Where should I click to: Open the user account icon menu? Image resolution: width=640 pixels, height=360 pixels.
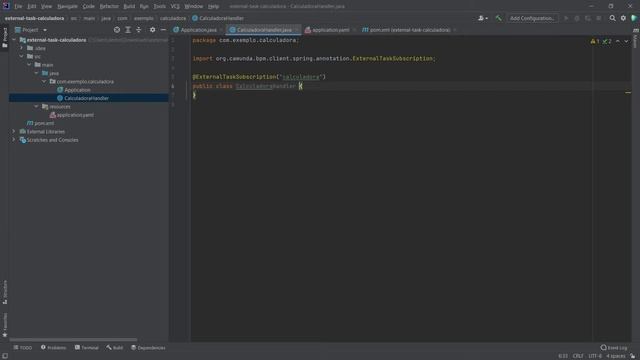pos(482,18)
